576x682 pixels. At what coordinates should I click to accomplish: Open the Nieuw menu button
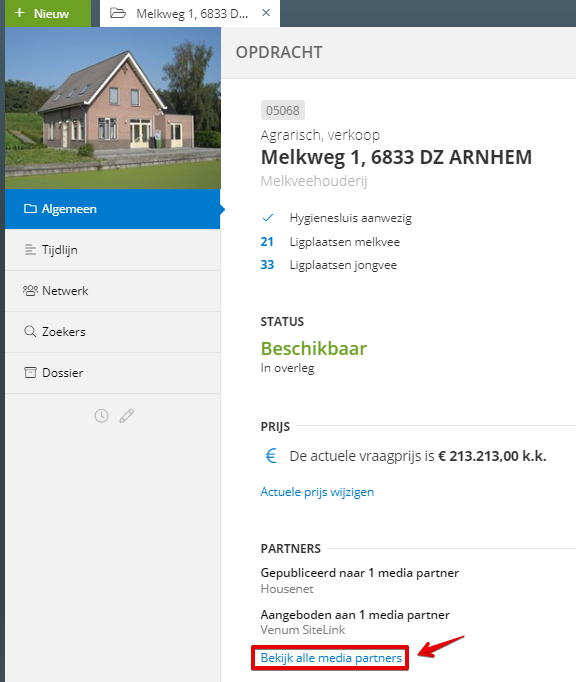tap(48, 13)
